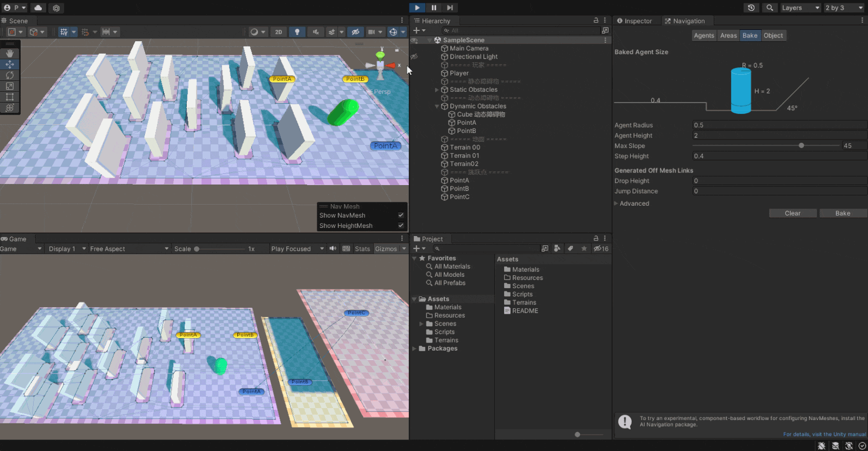Switch to the Agents navigation tab

pos(704,36)
